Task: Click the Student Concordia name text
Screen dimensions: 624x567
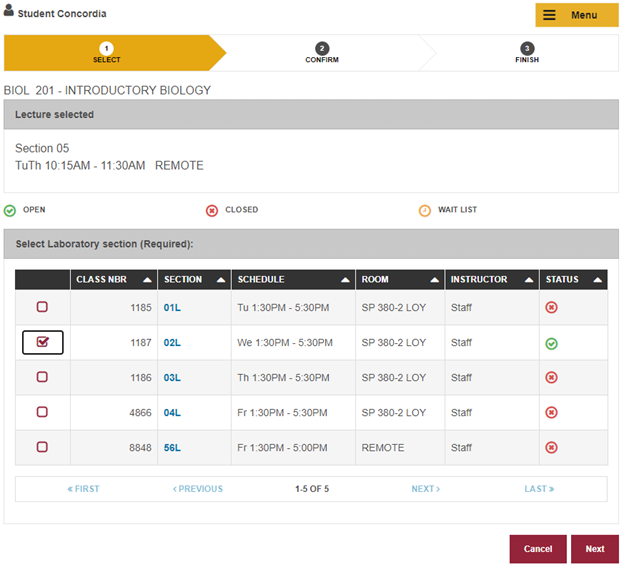Action: pyautogui.click(x=62, y=14)
